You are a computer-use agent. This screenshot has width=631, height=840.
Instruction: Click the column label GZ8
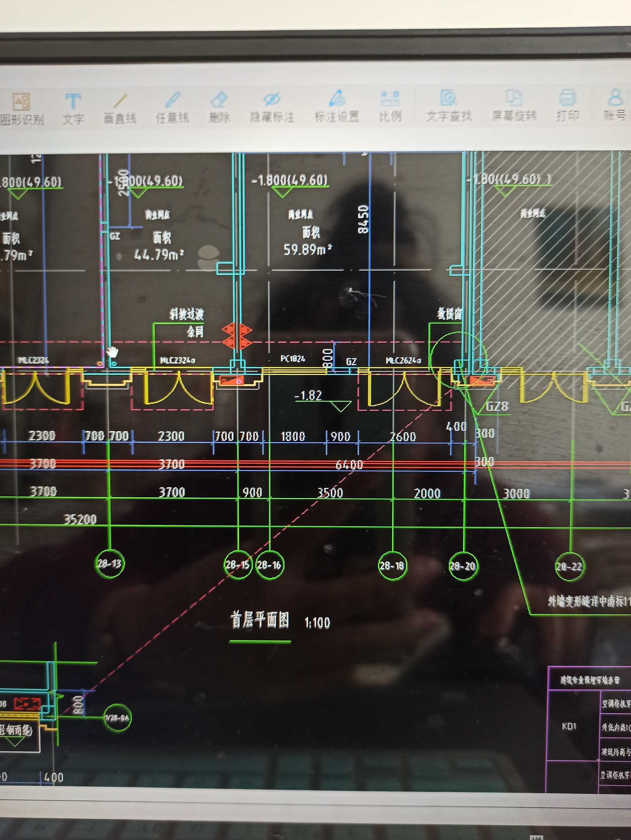click(x=497, y=407)
